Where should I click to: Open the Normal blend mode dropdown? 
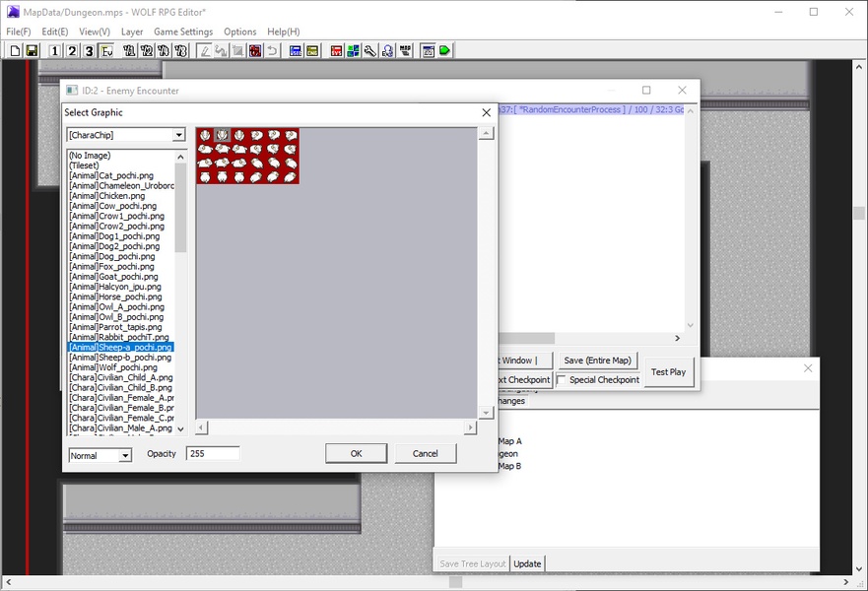(125, 456)
